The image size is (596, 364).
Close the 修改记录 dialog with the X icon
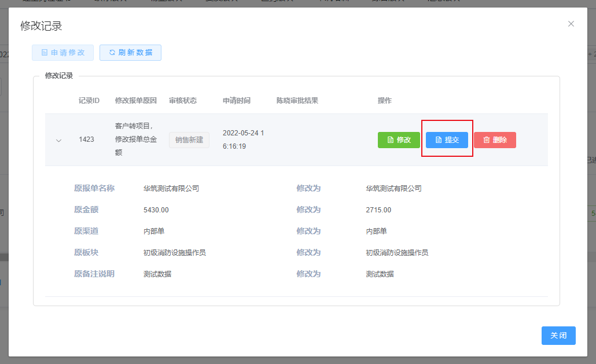coord(571,24)
